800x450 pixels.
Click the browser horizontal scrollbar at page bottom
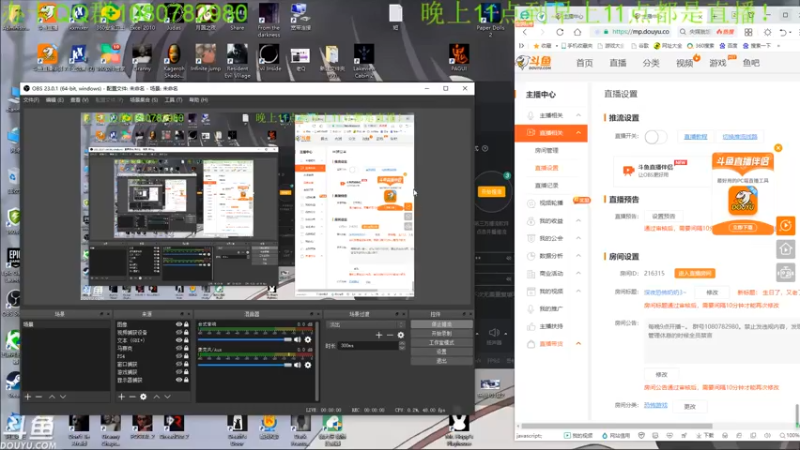coord(616,426)
